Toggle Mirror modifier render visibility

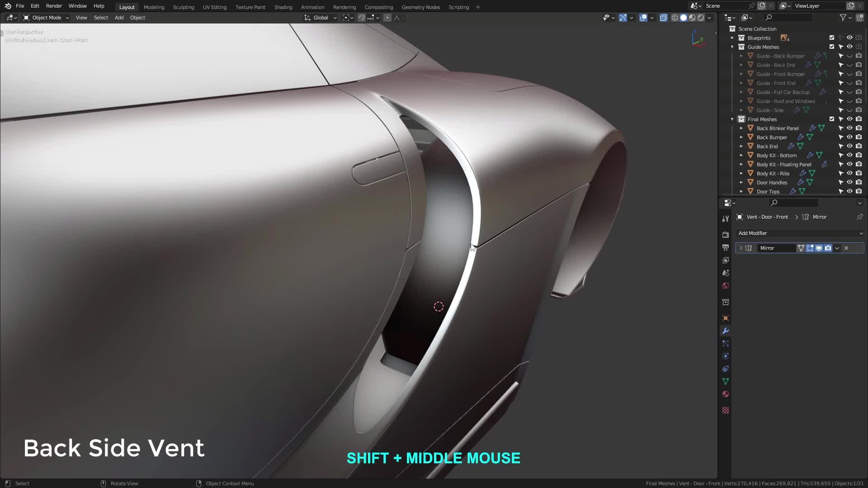point(828,248)
